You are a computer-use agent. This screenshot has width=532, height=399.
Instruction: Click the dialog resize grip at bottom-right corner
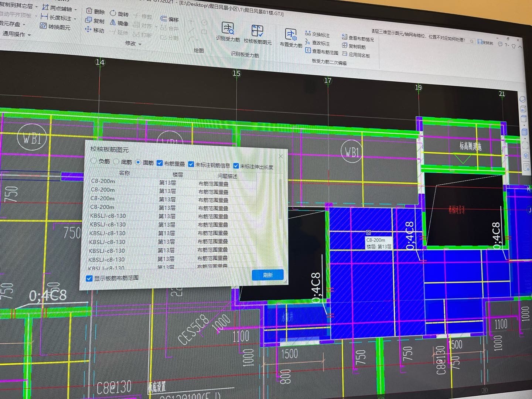pyautogui.click(x=285, y=282)
